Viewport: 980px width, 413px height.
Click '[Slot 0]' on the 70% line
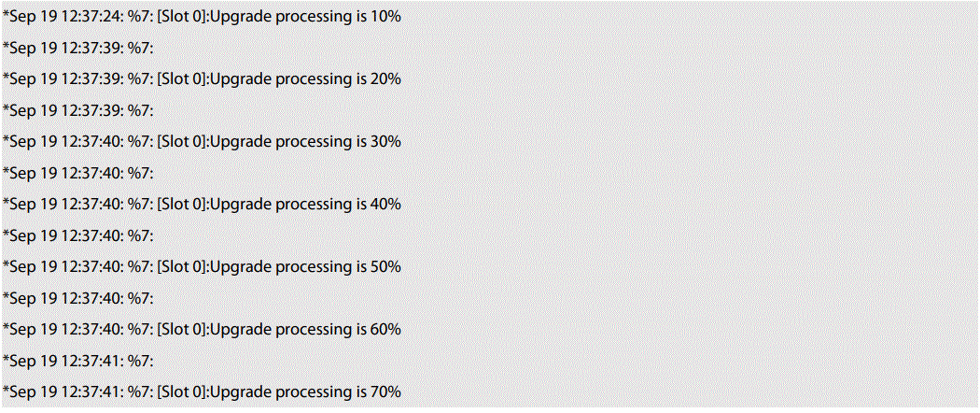tap(182, 391)
